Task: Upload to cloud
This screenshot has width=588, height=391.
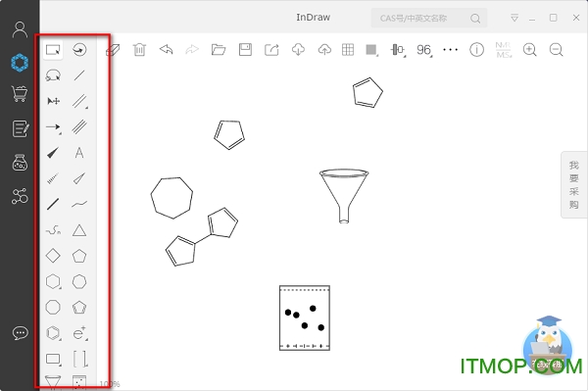Action: point(324,49)
